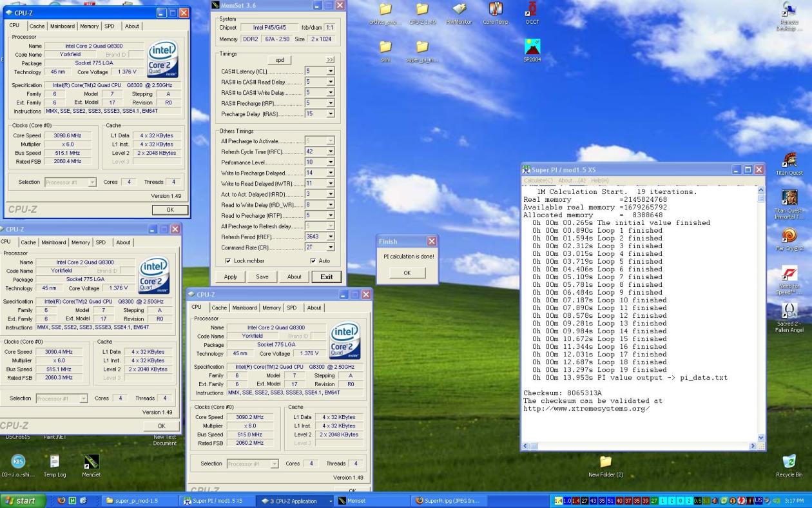Click the Exit button in MemSet

[326, 277]
